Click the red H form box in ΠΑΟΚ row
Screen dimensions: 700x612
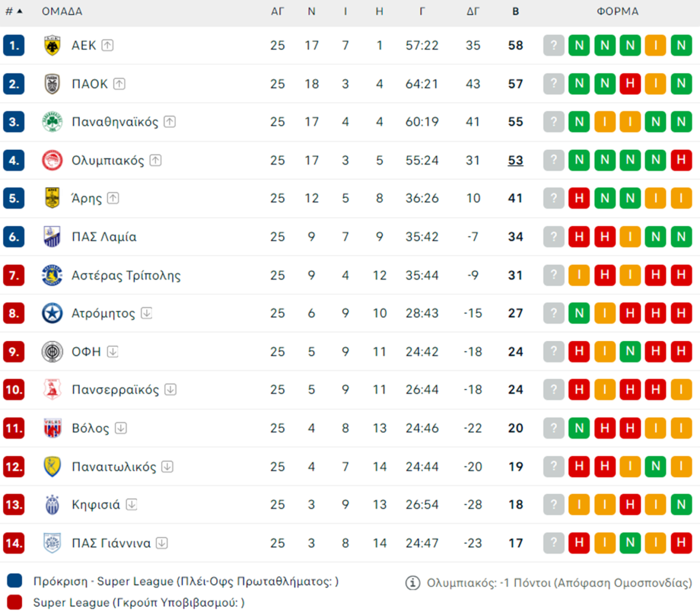tap(630, 84)
